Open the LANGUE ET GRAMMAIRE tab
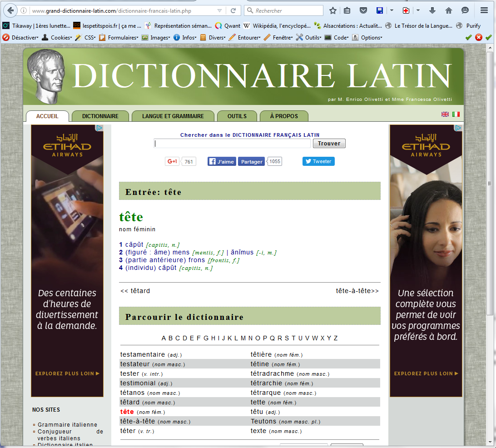Screen dimensions: 496x448 point(173,116)
